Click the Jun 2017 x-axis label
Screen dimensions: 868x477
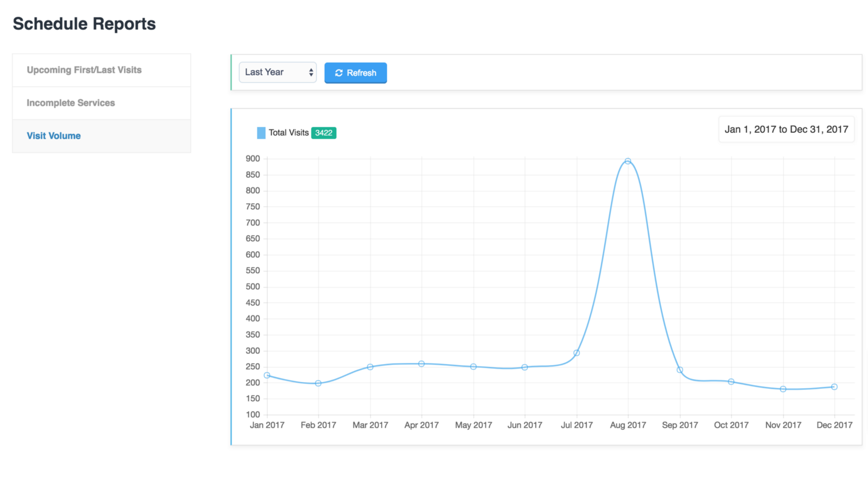(x=525, y=425)
